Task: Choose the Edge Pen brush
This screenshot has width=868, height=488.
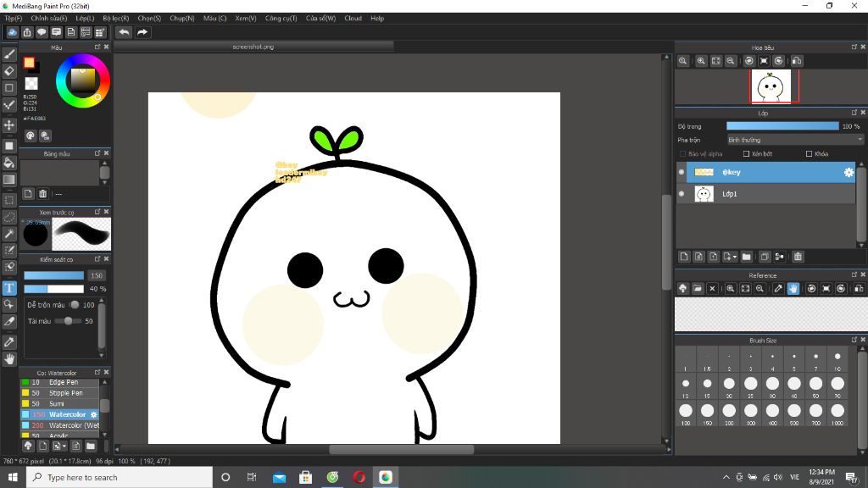Action: point(64,382)
